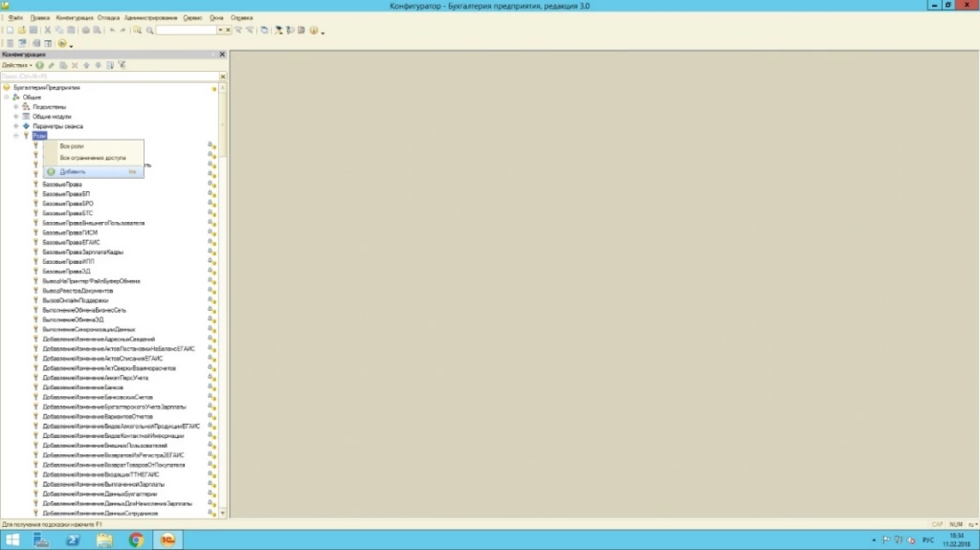980x550 pixels.
Task: Click the Open file toolbar icon
Action: pos(22,30)
